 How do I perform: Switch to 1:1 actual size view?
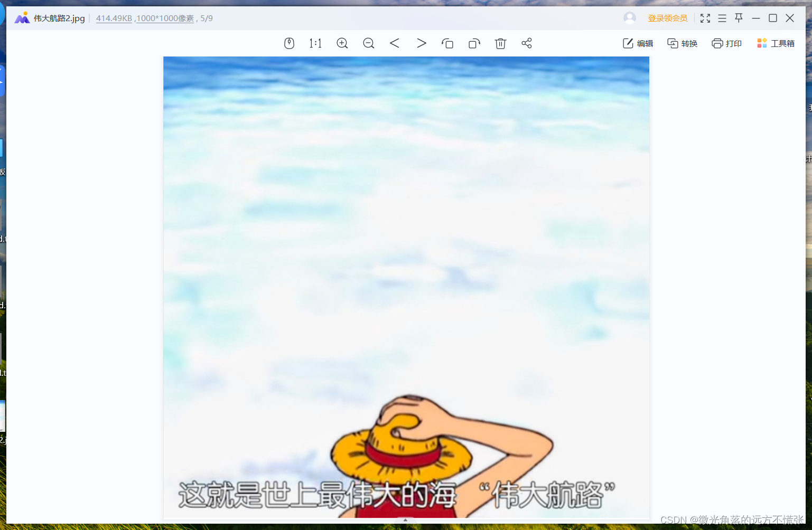click(x=315, y=43)
